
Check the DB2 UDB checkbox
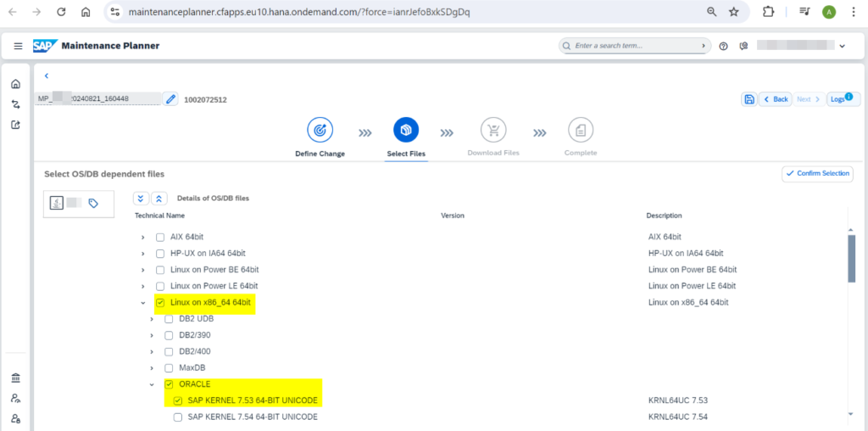pos(169,319)
